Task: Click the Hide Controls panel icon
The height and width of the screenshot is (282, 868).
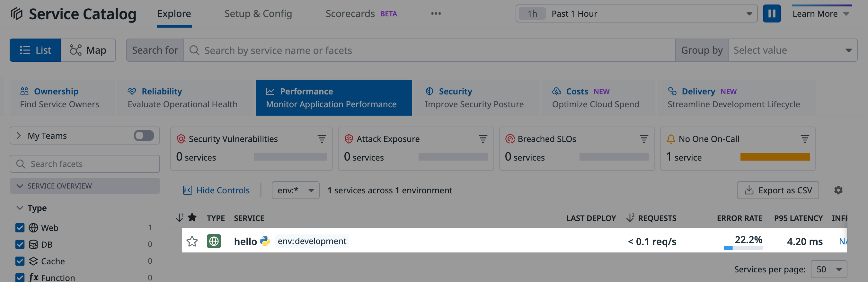Action: pos(187,190)
